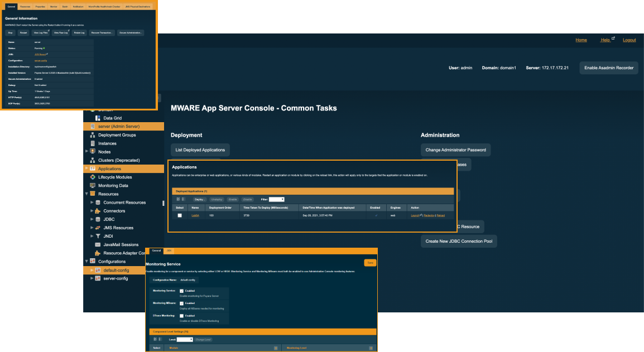Click the Stop server button
Screen dimensions: 644x352
coord(10,33)
